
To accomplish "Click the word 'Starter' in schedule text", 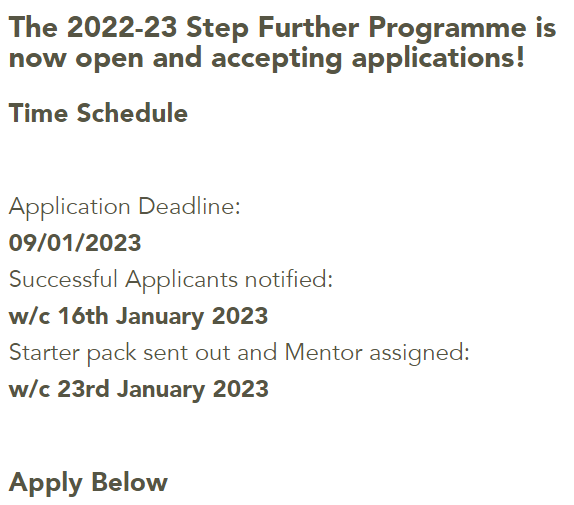I will 44,353.
